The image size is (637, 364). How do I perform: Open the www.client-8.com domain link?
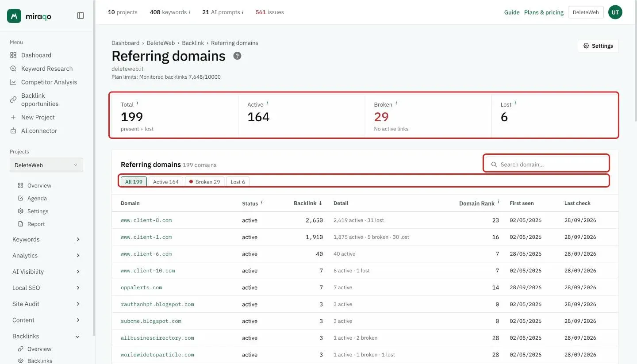[x=146, y=220]
